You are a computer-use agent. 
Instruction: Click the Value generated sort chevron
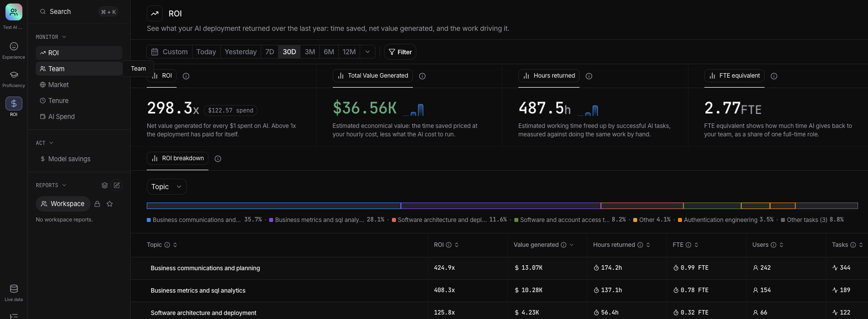pos(572,245)
